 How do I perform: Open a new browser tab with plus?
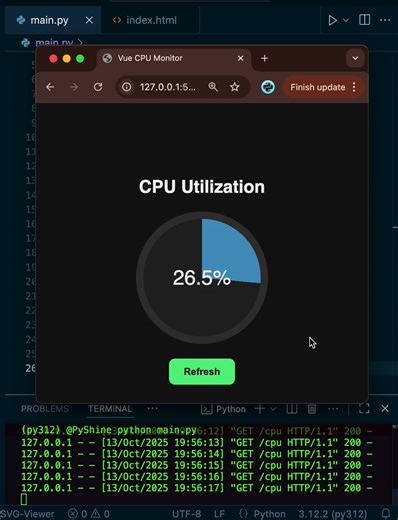264,58
